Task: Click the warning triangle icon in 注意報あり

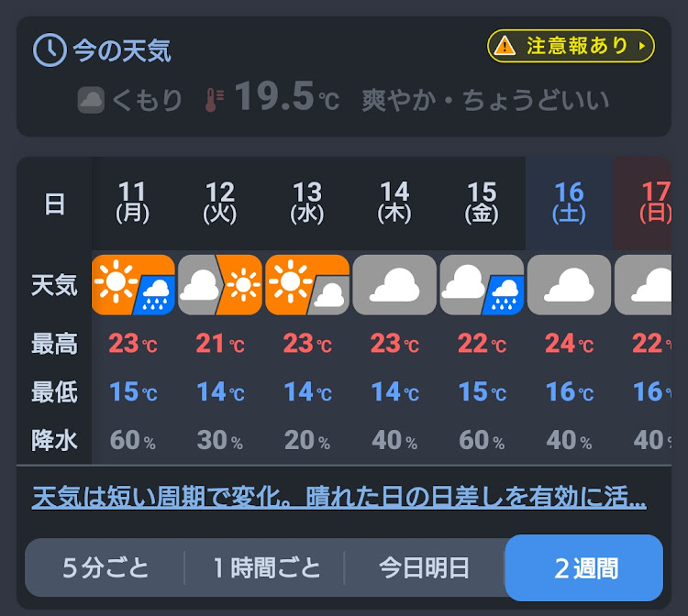Action: [505, 46]
